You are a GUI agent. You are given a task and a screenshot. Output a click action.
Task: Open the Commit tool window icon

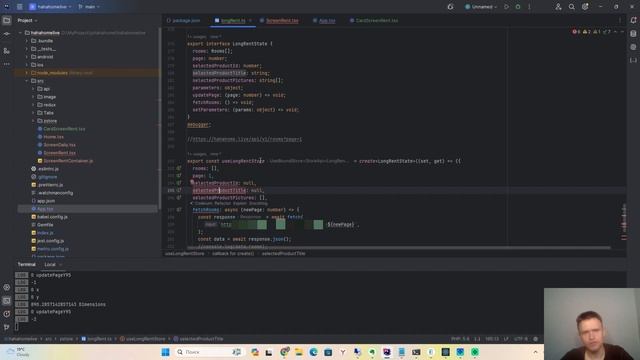click(7, 34)
